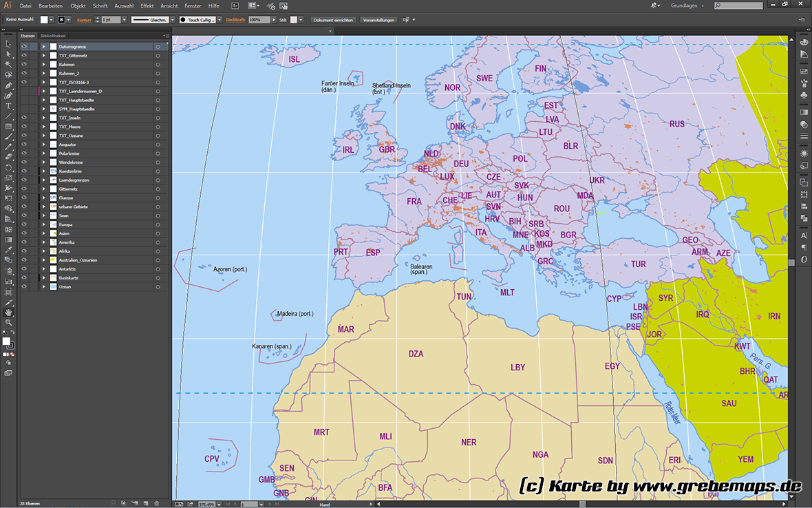The width and height of the screenshot is (812, 508).
Task: Click the opacity 100% input field
Action: 259,20
